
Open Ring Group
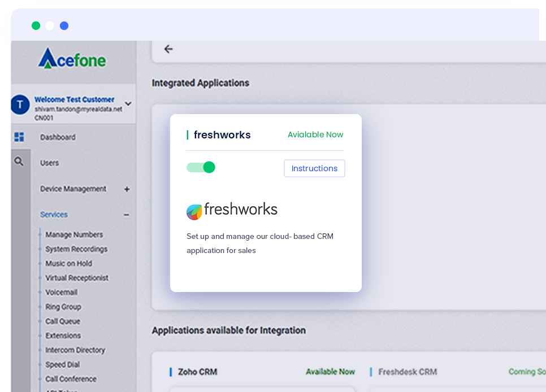tap(63, 307)
